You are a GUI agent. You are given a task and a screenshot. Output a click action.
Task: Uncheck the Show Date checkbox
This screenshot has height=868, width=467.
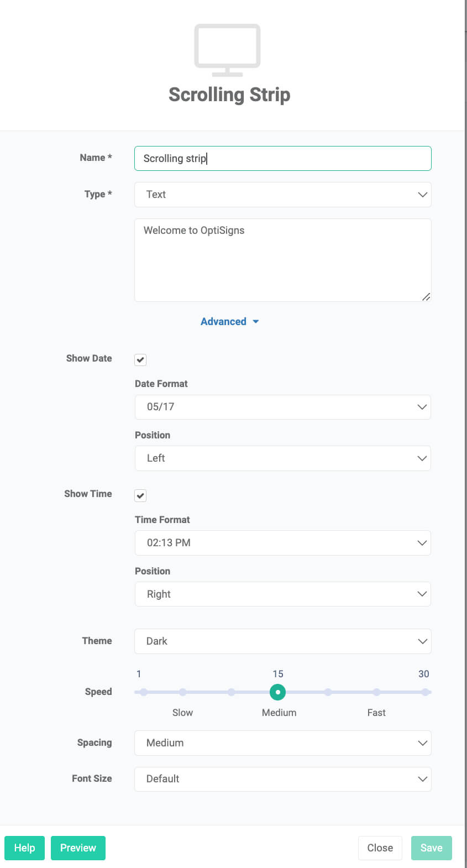pos(140,360)
